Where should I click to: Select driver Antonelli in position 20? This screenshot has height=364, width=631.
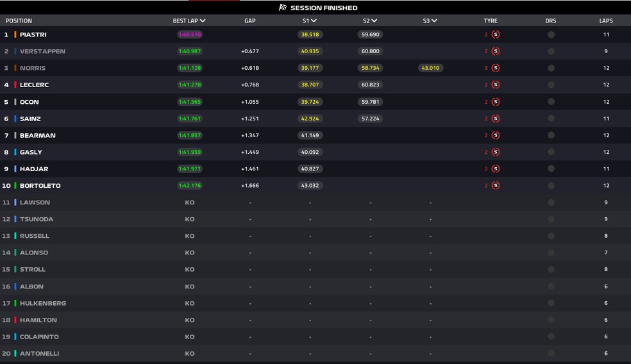pyautogui.click(x=40, y=354)
